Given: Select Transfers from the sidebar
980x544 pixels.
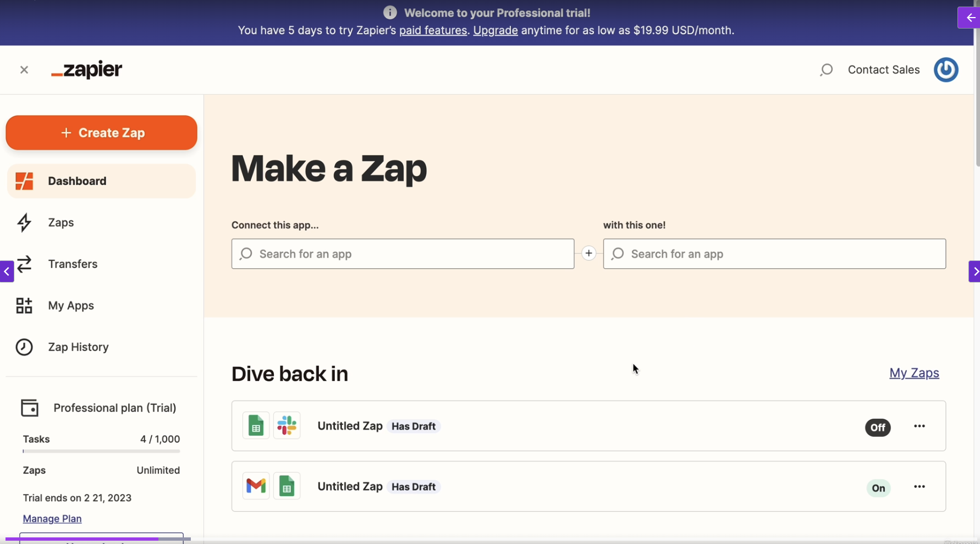Looking at the screenshot, I should 73,264.
